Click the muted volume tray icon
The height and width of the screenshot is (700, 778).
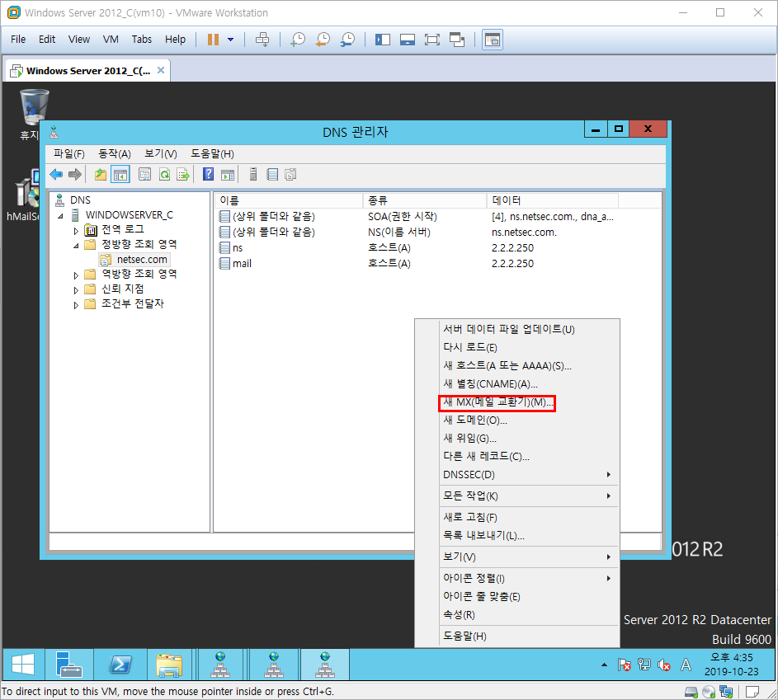point(664,665)
